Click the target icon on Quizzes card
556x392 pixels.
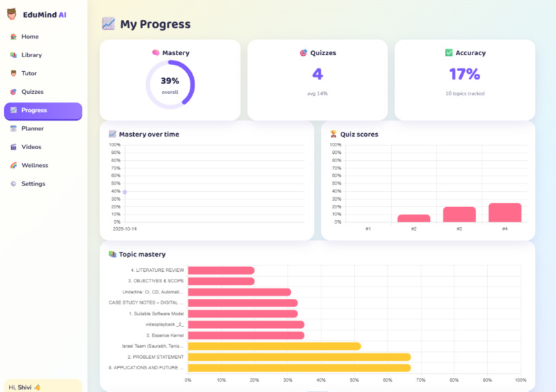point(303,53)
